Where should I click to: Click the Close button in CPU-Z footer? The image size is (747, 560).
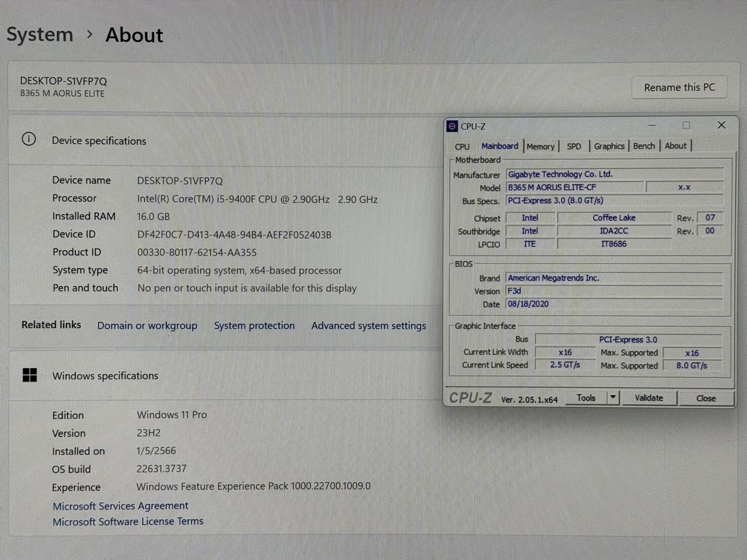pos(706,398)
